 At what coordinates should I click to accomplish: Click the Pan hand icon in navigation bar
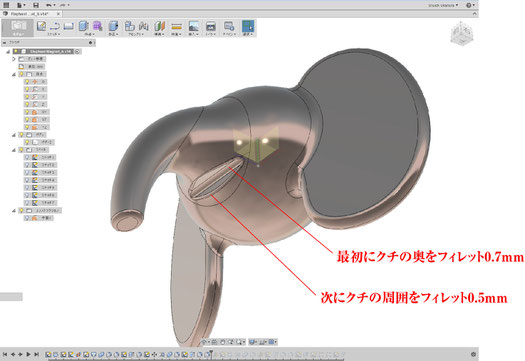coord(222,342)
